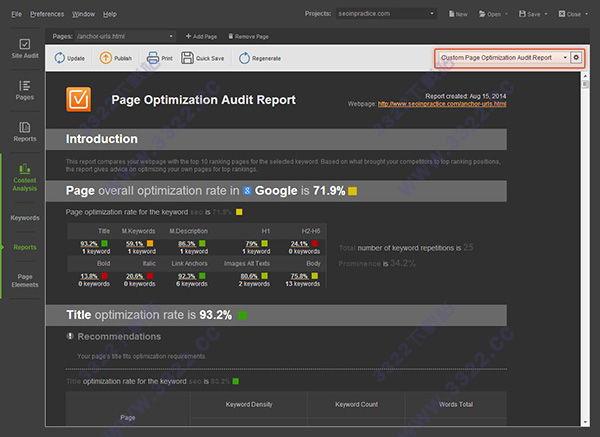Open report template settings gear

[x=575, y=58]
